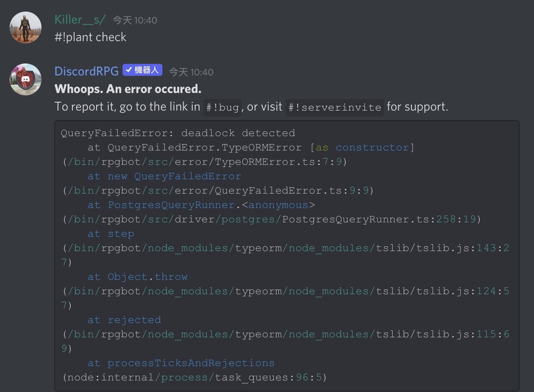
Task: Click the tslib.js:143:2 path line
Action: pyautogui.click(x=286, y=248)
